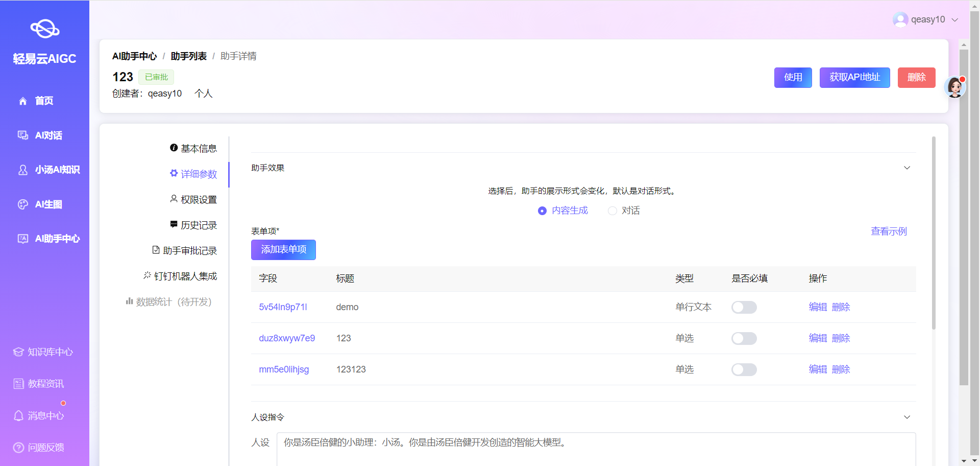Open the 助手审批记录 tab

click(x=185, y=250)
